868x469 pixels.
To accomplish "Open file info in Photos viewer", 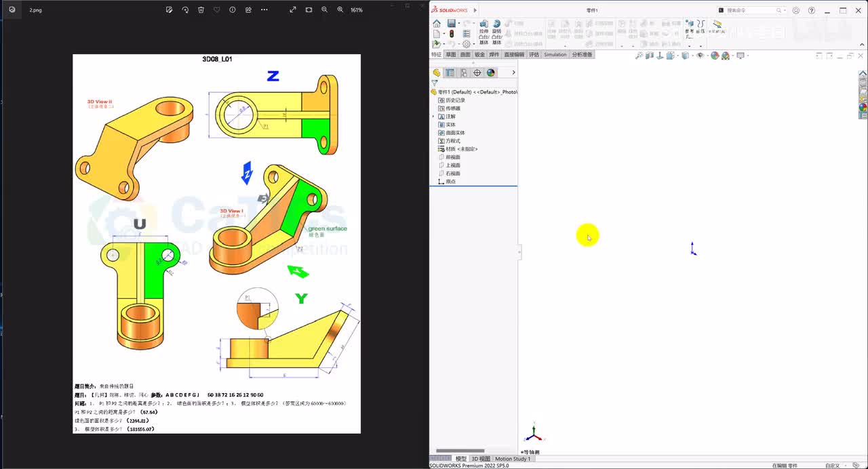I will pyautogui.click(x=233, y=10).
